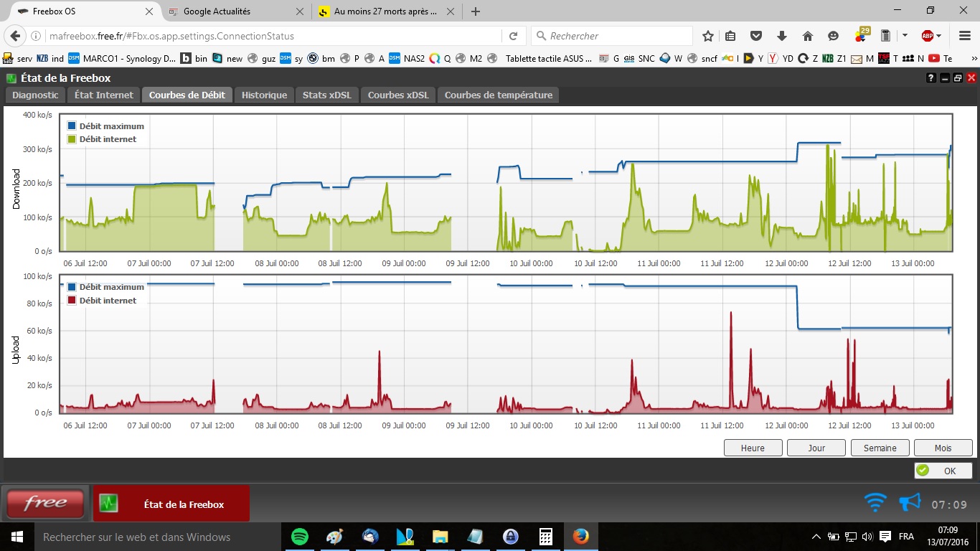Click the Rechercher search field
Image resolution: width=980 pixels, height=551 pixels.
(617, 36)
